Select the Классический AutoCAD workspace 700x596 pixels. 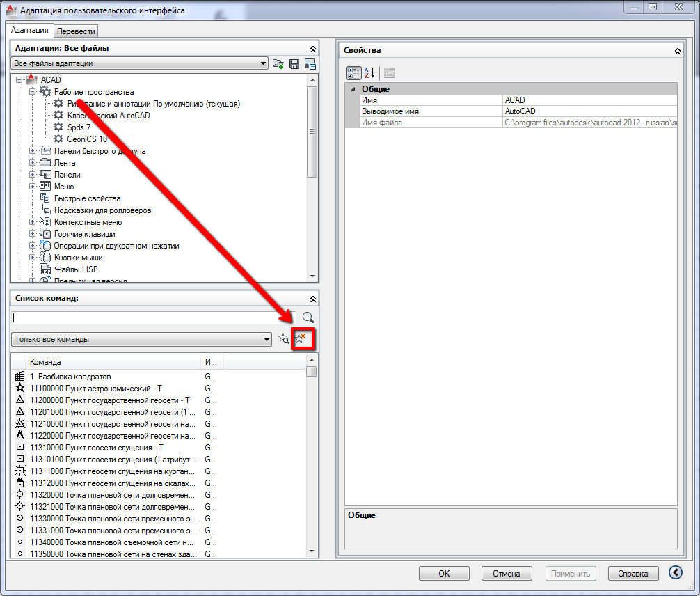[x=109, y=116]
